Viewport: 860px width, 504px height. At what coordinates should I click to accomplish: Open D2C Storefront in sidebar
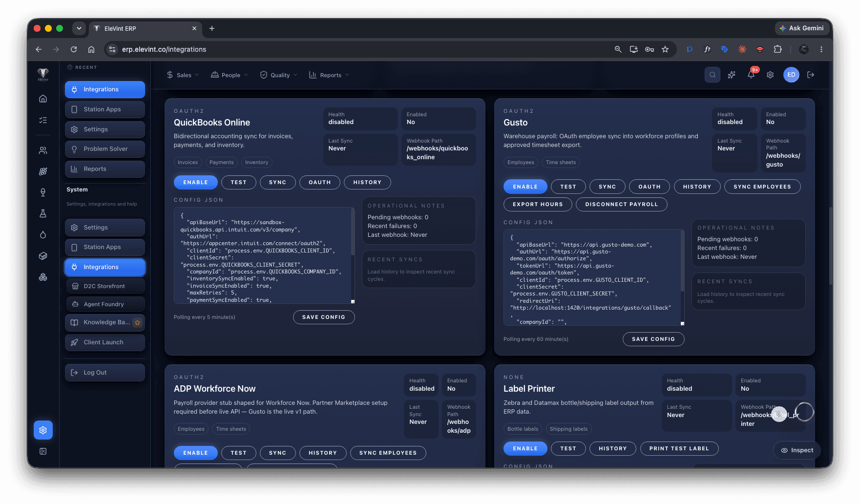pos(105,286)
